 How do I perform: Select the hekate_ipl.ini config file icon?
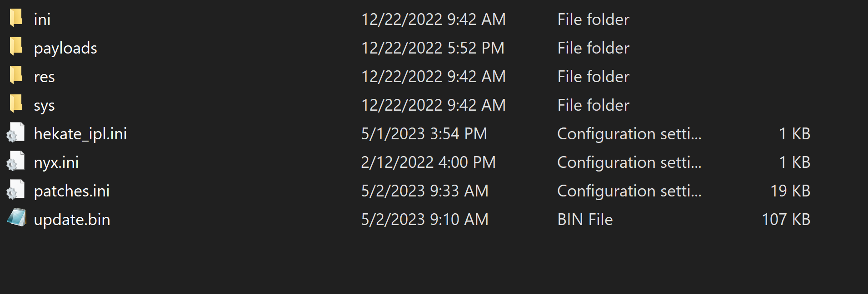pyautogui.click(x=16, y=132)
